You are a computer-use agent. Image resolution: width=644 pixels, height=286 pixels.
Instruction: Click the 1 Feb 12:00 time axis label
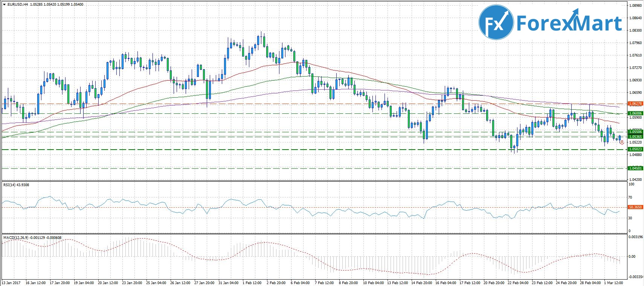click(x=252, y=283)
